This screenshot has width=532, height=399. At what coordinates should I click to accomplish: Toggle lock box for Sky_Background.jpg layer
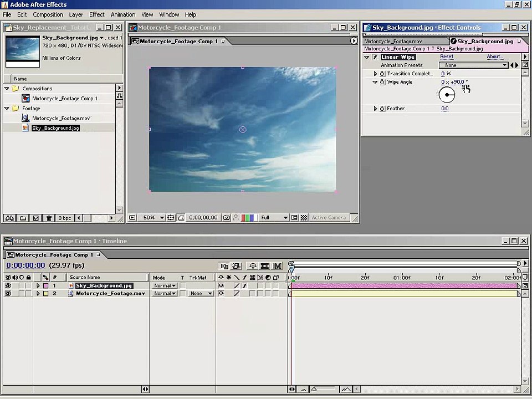pos(28,286)
